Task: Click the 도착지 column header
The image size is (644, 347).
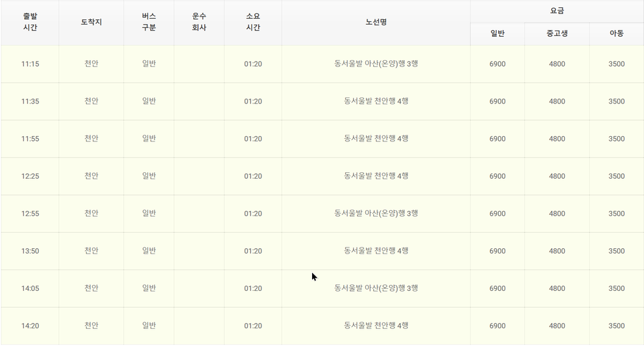Action: pos(91,22)
